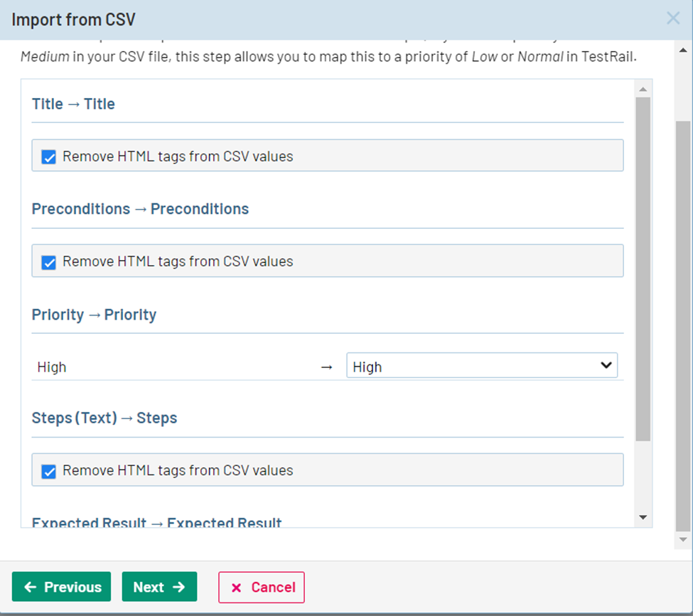Click the Title → Title section heading
693x616 pixels.
coord(73,104)
